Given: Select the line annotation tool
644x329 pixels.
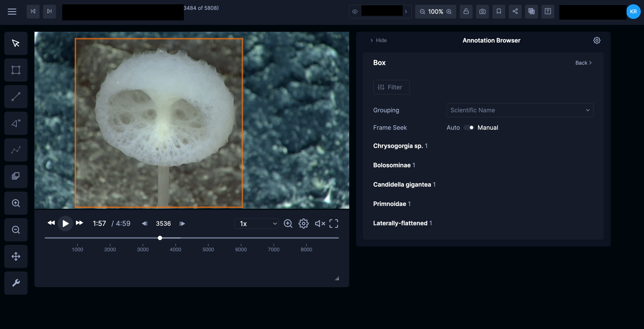Looking at the screenshot, I should click(x=16, y=97).
